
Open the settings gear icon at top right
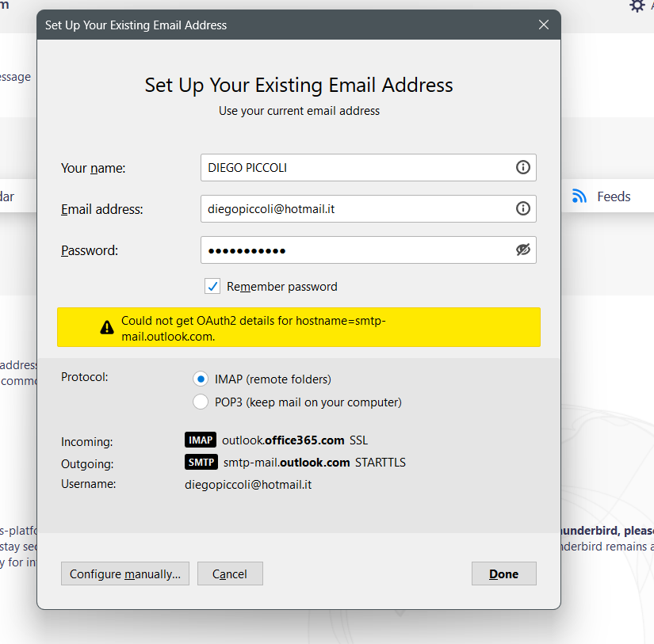click(637, 6)
